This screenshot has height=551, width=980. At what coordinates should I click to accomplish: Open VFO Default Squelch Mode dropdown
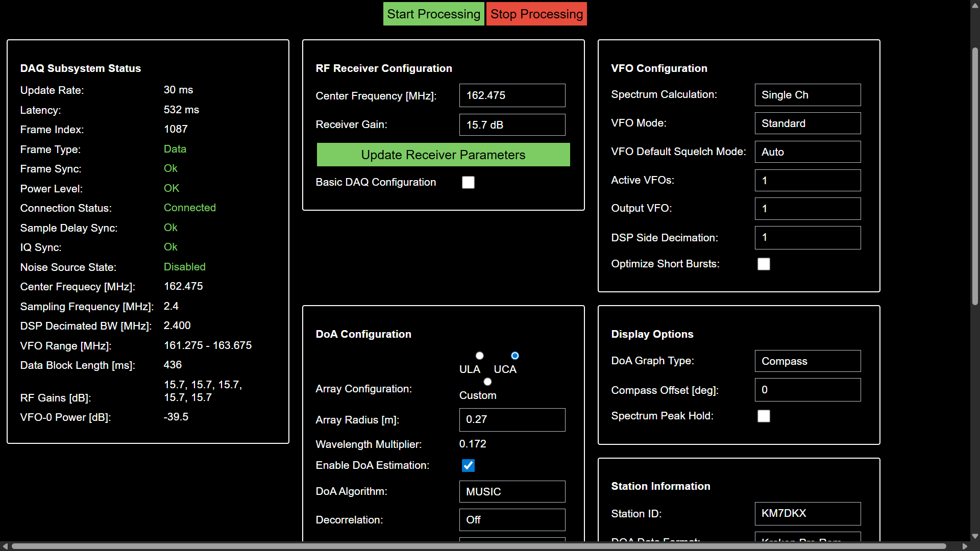pos(807,152)
